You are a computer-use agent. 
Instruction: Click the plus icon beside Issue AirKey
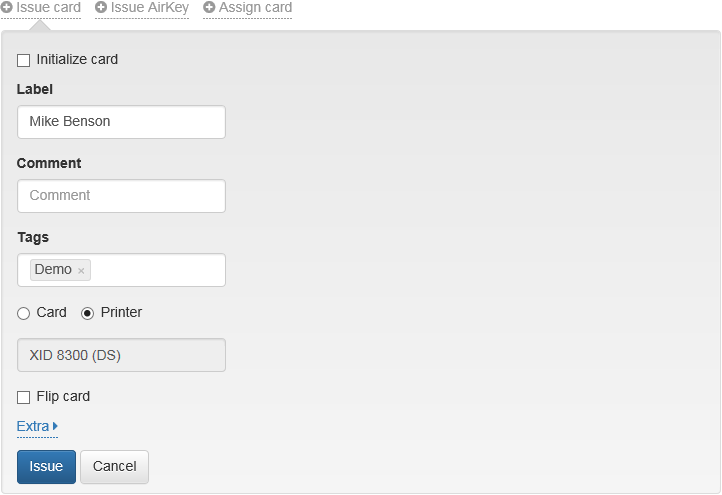click(101, 7)
